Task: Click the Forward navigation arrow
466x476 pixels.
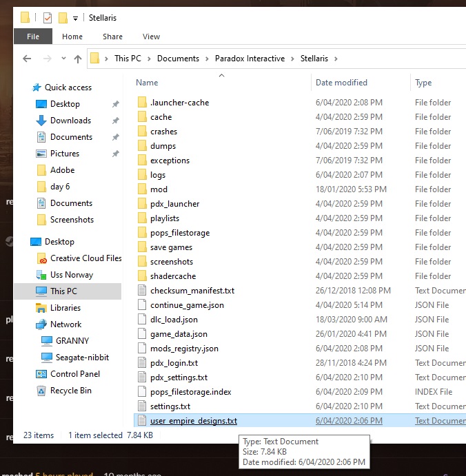Action: pyautogui.click(x=48, y=59)
